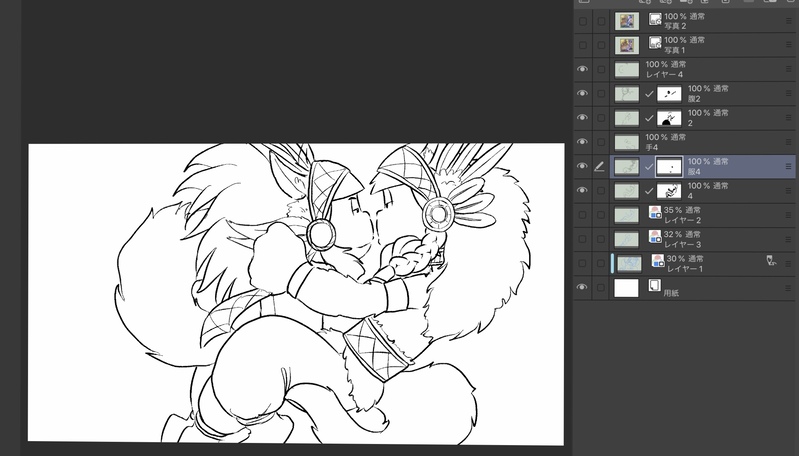The height and width of the screenshot is (456, 799).
Task: Grab the handle icon of 写真 2 row
Action: click(x=789, y=21)
